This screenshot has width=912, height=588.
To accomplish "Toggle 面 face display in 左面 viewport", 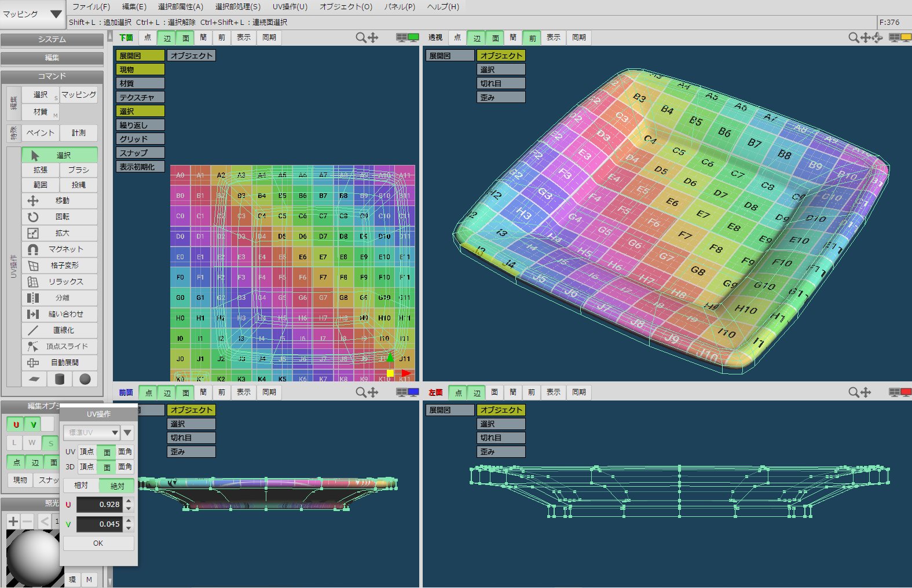I will tap(495, 392).
